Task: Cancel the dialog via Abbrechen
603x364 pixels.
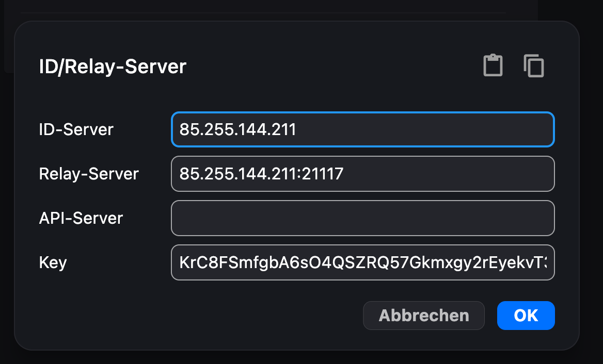Action: point(424,316)
